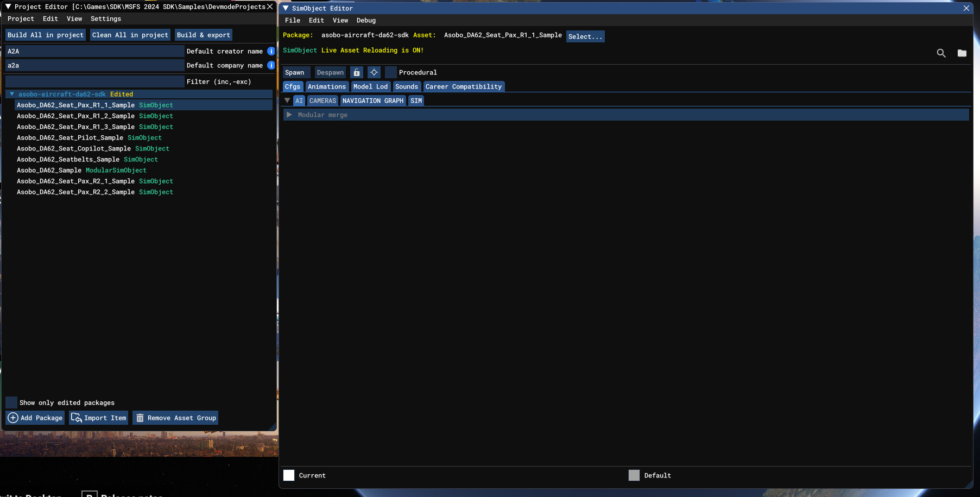Image resolution: width=980 pixels, height=497 pixels.
Task: Click the Despawn button
Action: [330, 72]
